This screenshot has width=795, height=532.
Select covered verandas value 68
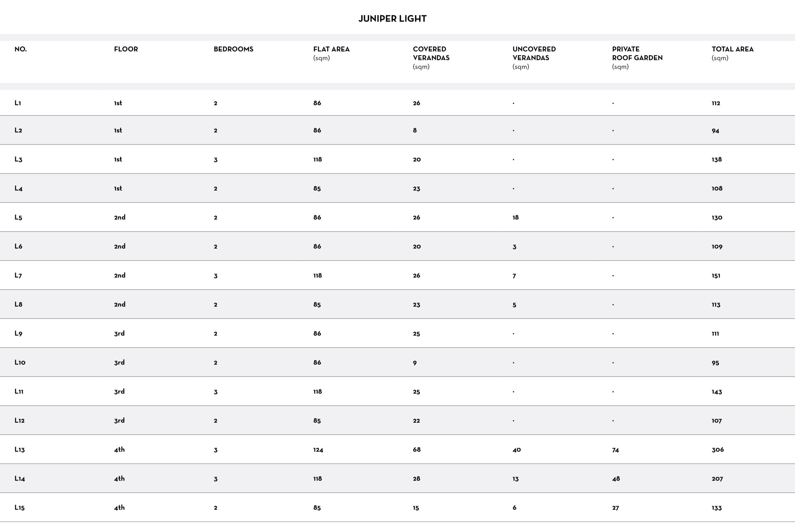[x=417, y=449]
